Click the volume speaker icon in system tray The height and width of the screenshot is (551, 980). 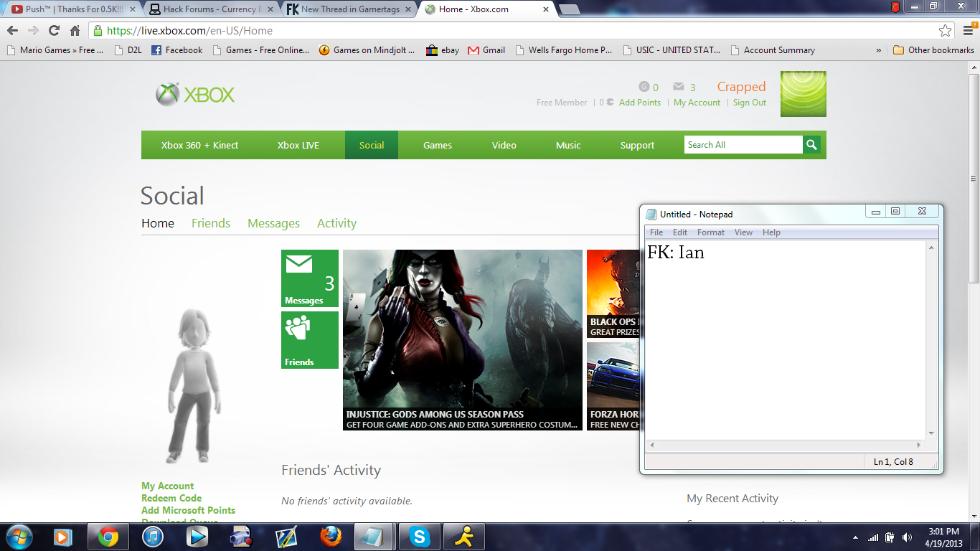[908, 537]
